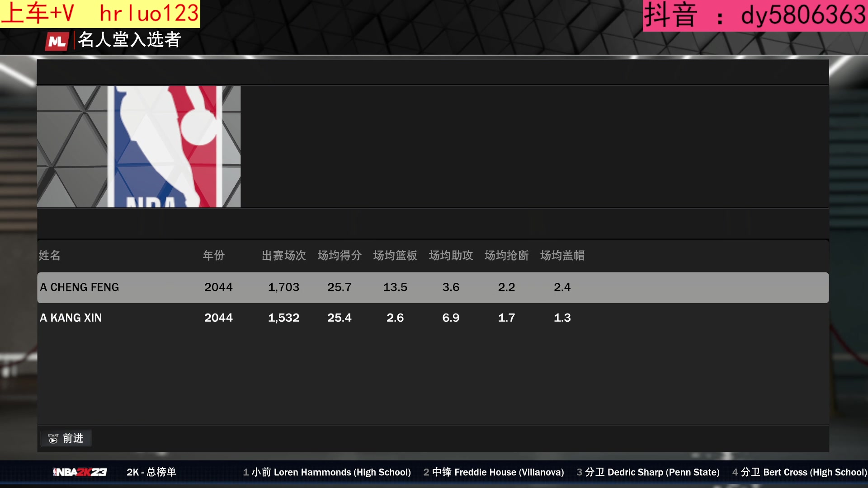Click the 出赛场次 column header

(284, 255)
